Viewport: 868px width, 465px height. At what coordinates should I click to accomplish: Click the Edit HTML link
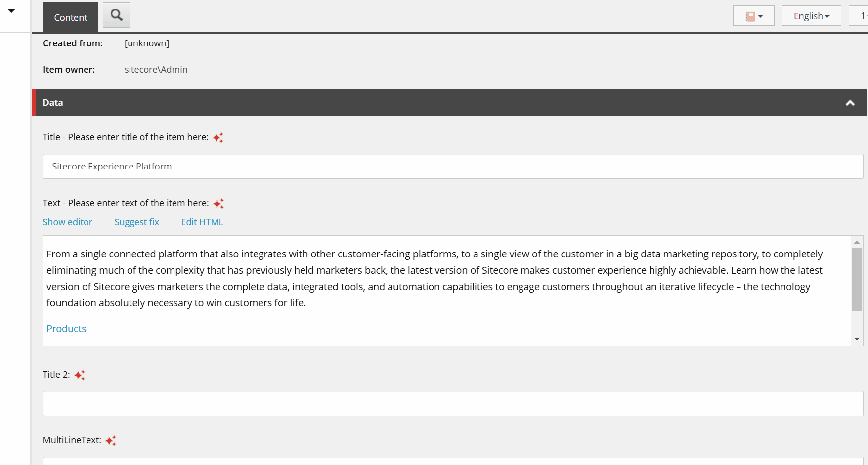tap(202, 222)
